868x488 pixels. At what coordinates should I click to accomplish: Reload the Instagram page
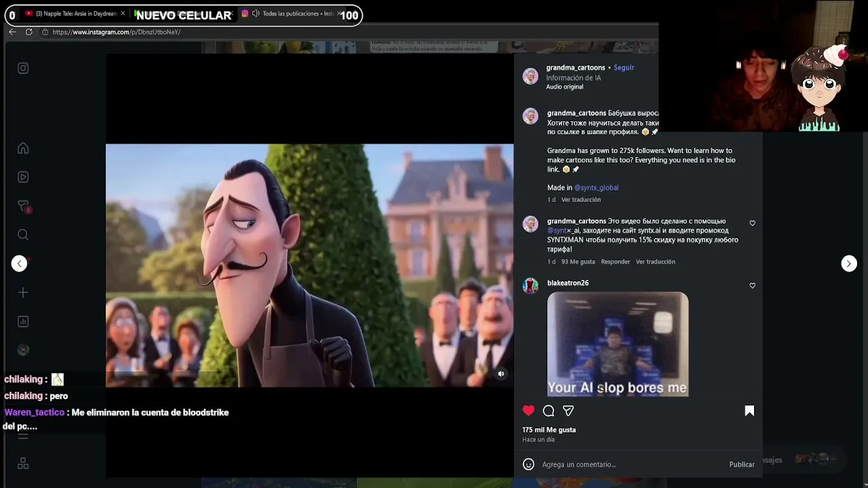point(28,32)
